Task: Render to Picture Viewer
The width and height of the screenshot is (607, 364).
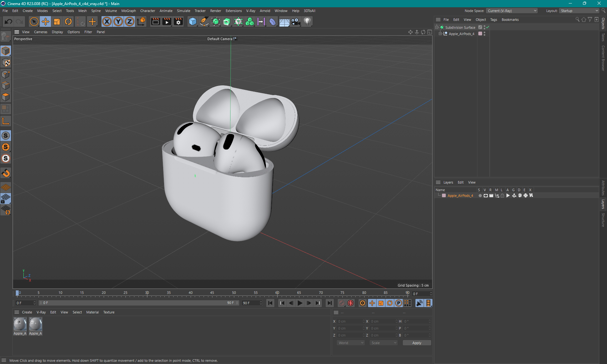Action: (167, 21)
